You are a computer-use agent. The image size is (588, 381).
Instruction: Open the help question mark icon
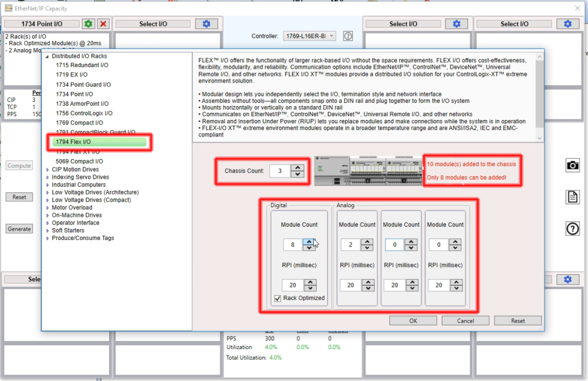click(x=573, y=229)
